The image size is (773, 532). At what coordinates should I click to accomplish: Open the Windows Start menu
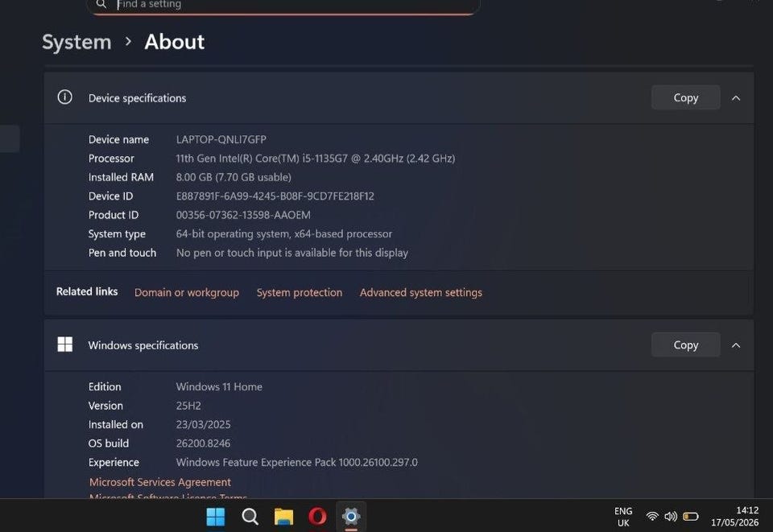click(216, 517)
